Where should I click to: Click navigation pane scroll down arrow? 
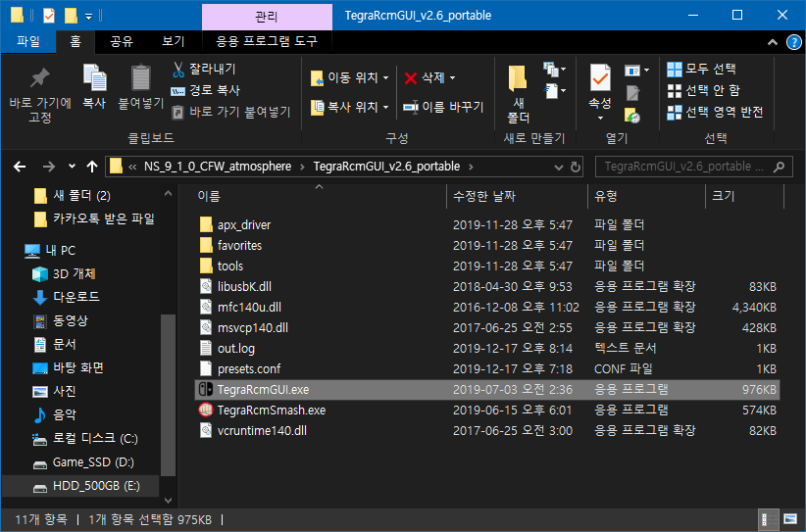click(x=168, y=500)
